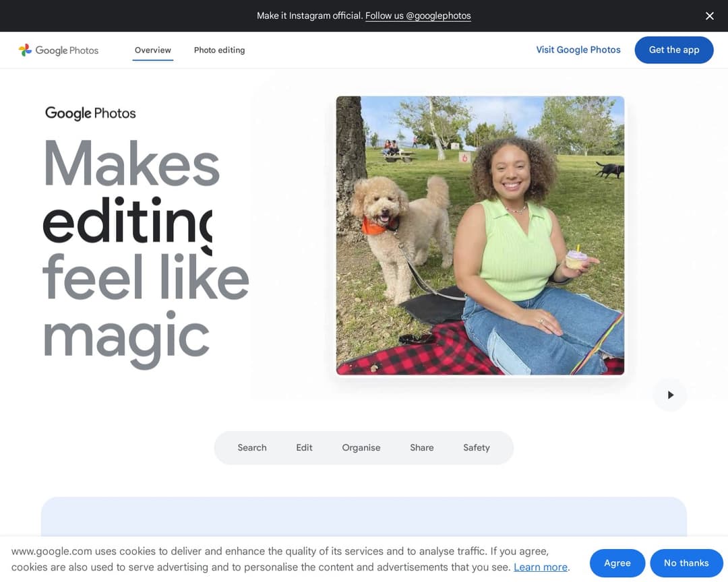The width and height of the screenshot is (728, 582).
Task: Open the Overview tab
Action: [x=153, y=50]
